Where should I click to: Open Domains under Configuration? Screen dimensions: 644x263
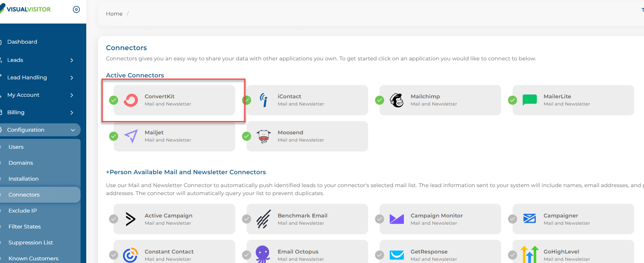21,163
